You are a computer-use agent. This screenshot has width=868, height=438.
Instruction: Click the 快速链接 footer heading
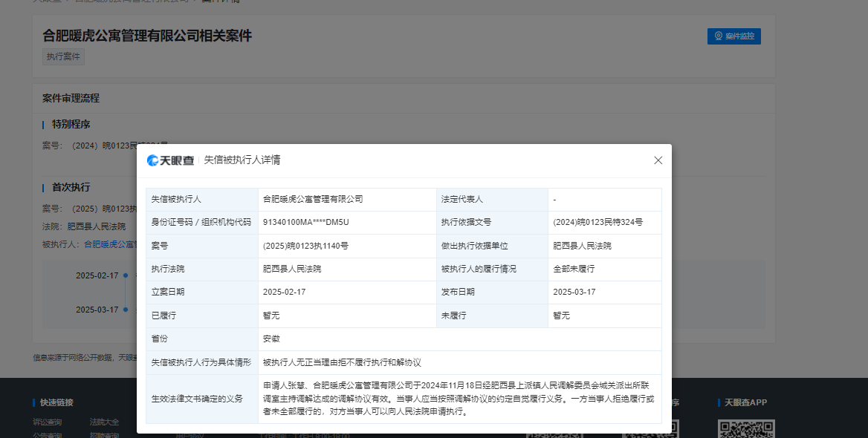click(56, 402)
